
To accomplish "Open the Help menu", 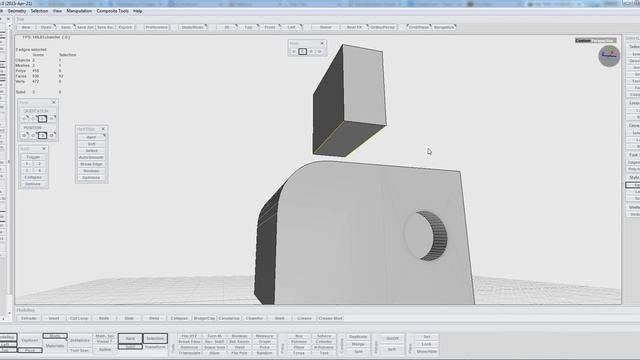I will tap(138, 11).
